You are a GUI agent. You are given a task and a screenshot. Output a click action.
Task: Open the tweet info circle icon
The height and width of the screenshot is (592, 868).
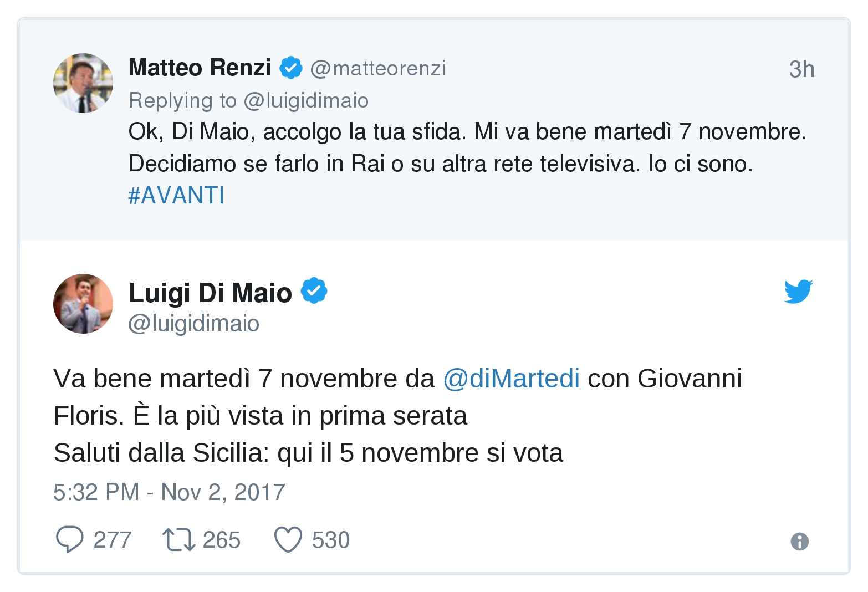(799, 541)
